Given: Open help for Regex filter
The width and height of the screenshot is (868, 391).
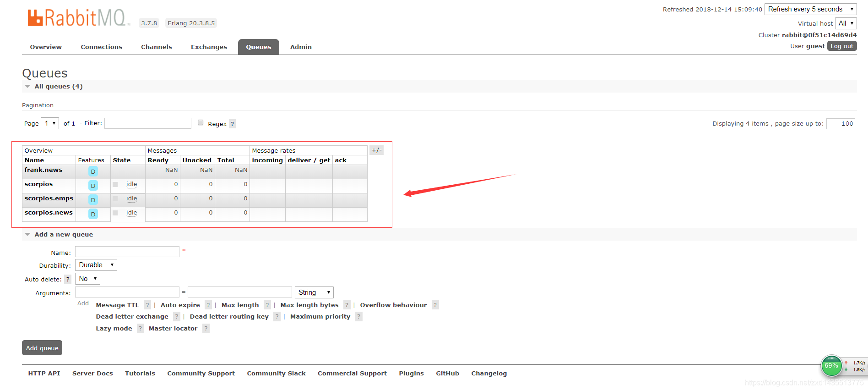Looking at the screenshot, I should click(232, 124).
